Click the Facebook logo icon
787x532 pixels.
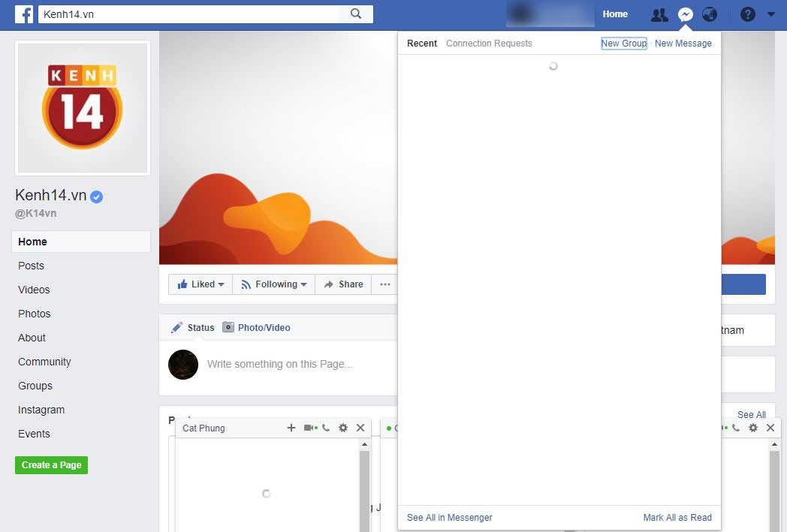click(x=23, y=14)
